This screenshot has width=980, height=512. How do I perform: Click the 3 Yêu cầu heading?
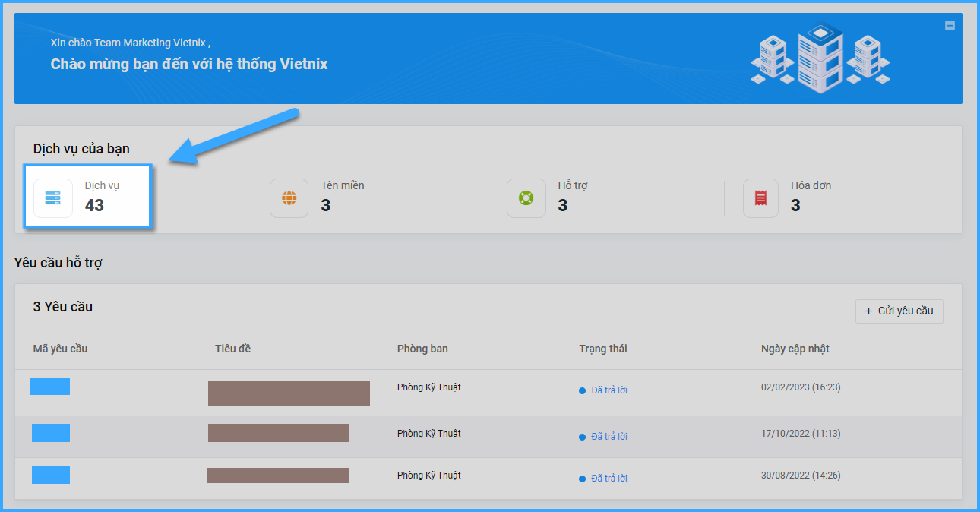(x=63, y=307)
